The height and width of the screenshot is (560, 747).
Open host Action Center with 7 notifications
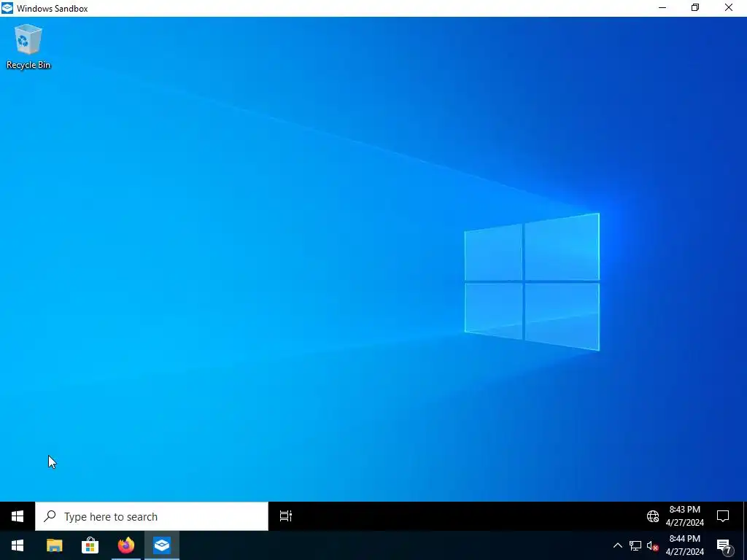tap(724, 546)
